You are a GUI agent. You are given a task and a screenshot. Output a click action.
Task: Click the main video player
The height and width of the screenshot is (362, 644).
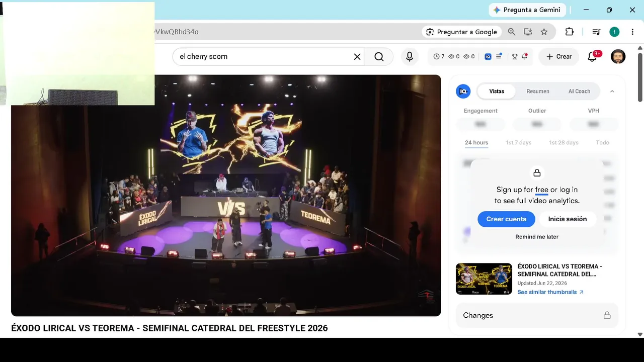click(226, 196)
